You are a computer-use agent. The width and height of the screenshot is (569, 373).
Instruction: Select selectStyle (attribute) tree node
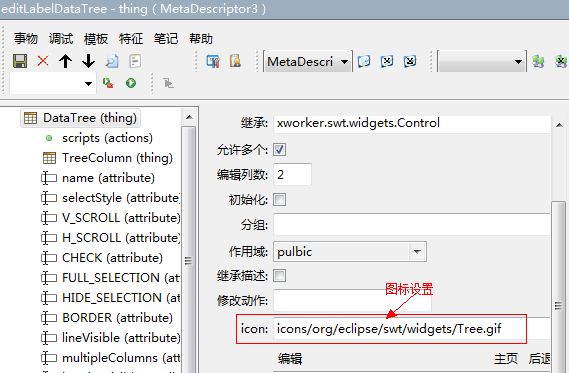(121, 198)
